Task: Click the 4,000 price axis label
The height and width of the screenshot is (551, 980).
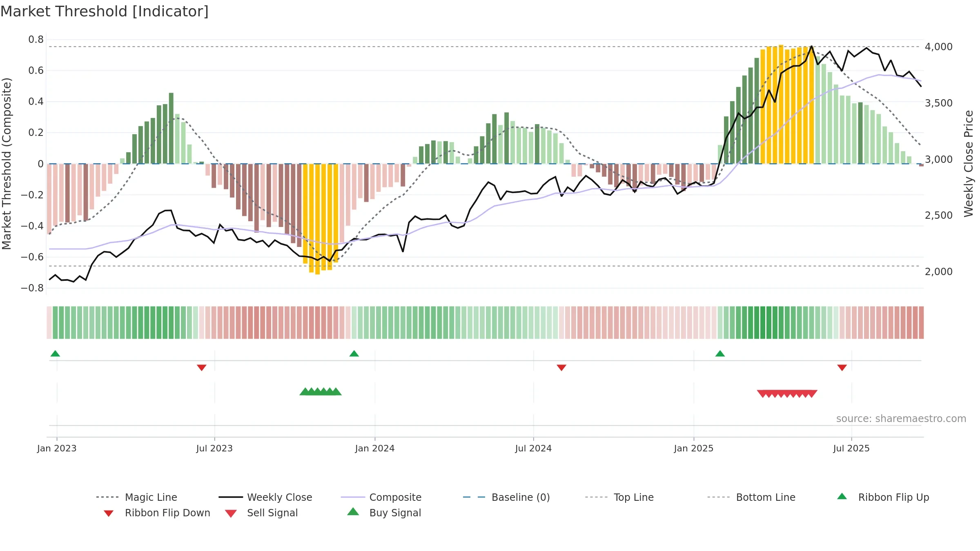Action: coord(939,47)
